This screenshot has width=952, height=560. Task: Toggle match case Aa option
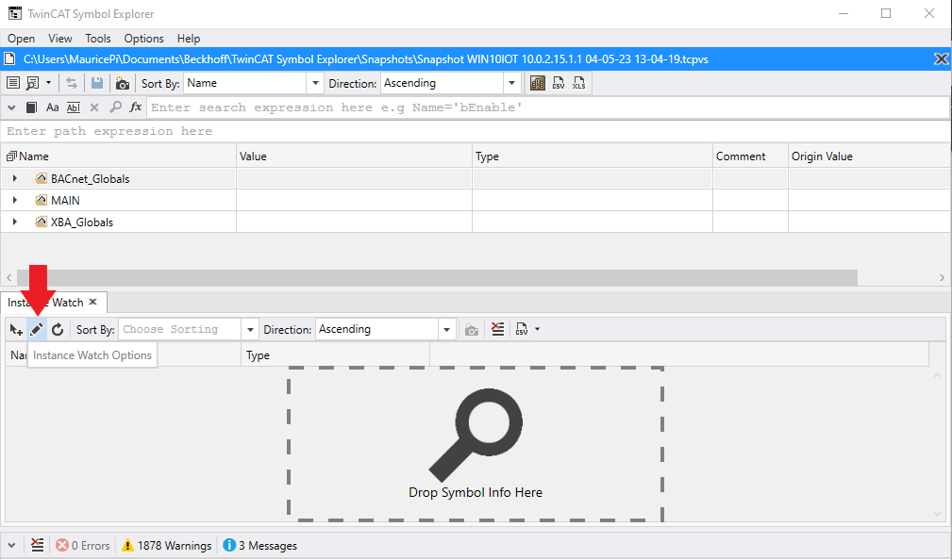click(x=53, y=107)
